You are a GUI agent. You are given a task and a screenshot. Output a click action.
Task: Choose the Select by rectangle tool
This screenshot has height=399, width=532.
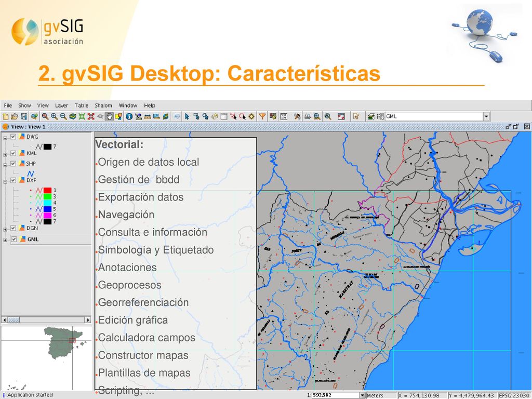(196, 116)
